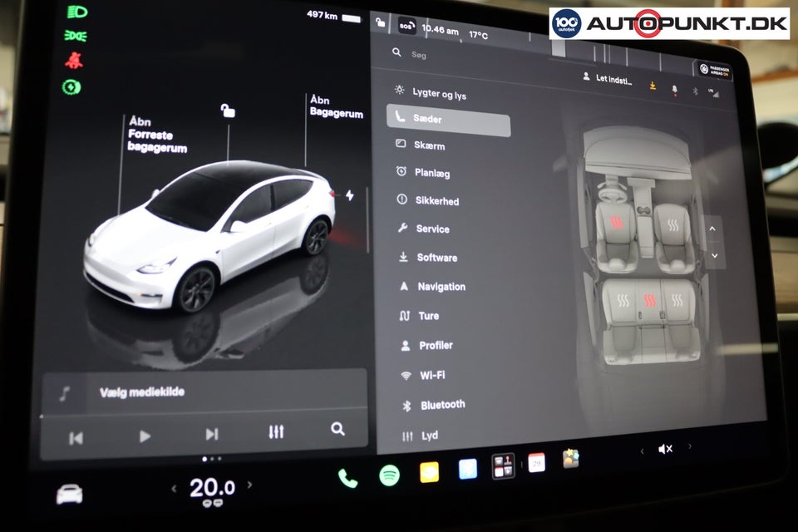Select Vælg mediekilde media source
Viewport: 798px width, 532px height.
tap(142, 392)
